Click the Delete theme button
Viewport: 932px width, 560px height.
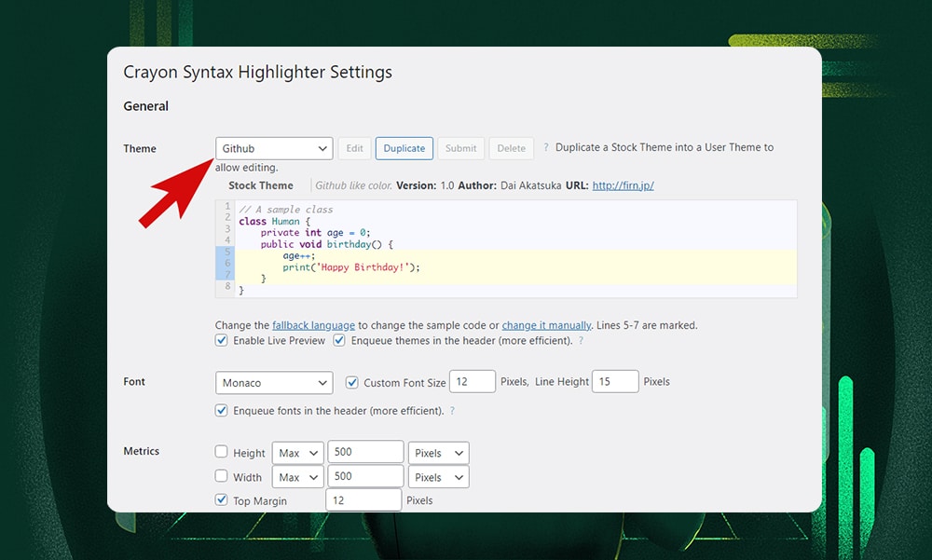click(511, 147)
